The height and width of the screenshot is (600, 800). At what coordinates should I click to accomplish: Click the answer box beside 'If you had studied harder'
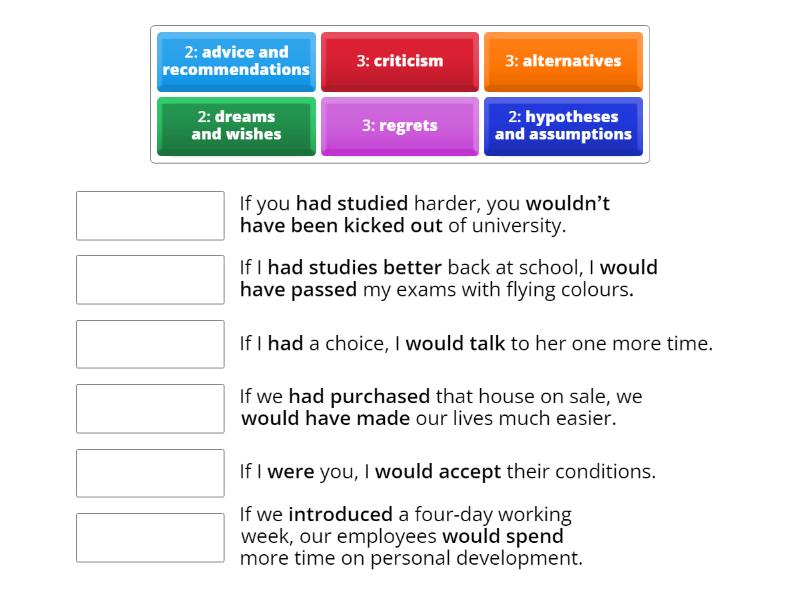[150, 216]
